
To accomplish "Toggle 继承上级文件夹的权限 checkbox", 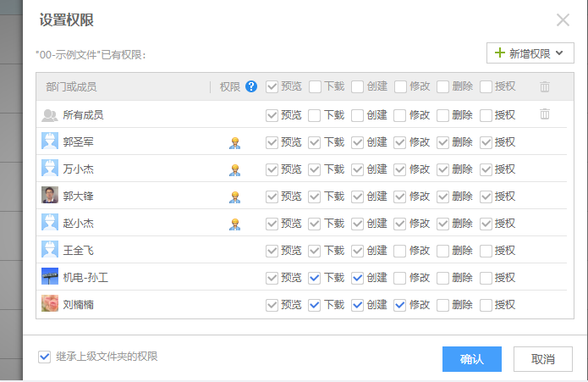I will (44, 357).
